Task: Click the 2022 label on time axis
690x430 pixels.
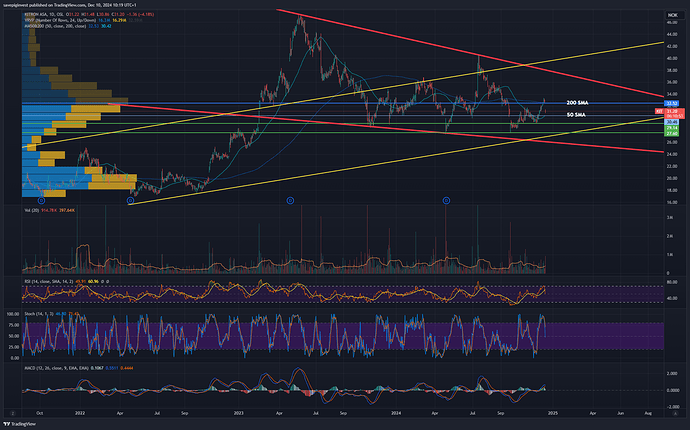Action: (x=80, y=413)
